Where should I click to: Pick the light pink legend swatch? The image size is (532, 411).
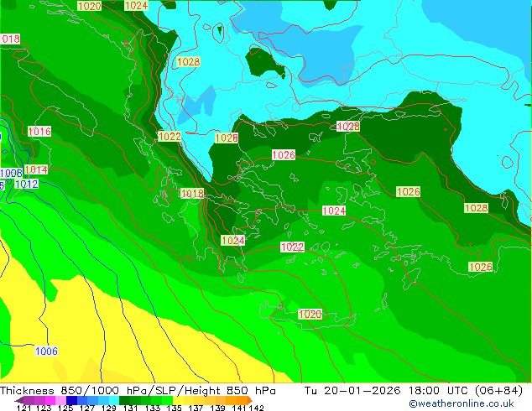coord(60,400)
